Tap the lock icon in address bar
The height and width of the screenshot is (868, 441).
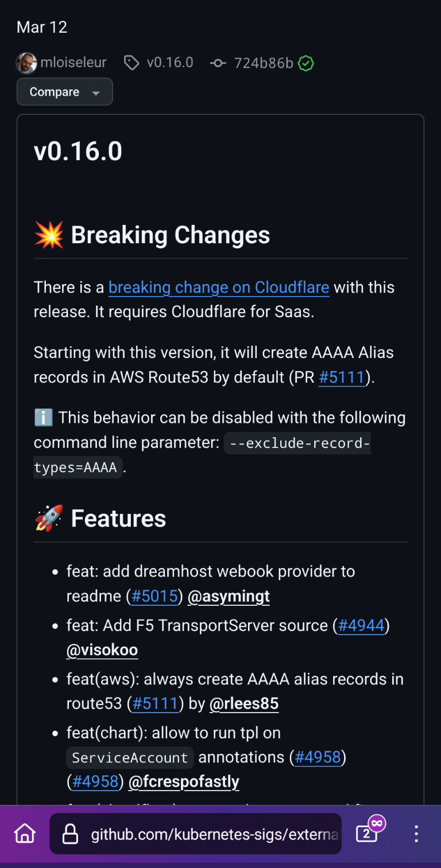click(70, 834)
